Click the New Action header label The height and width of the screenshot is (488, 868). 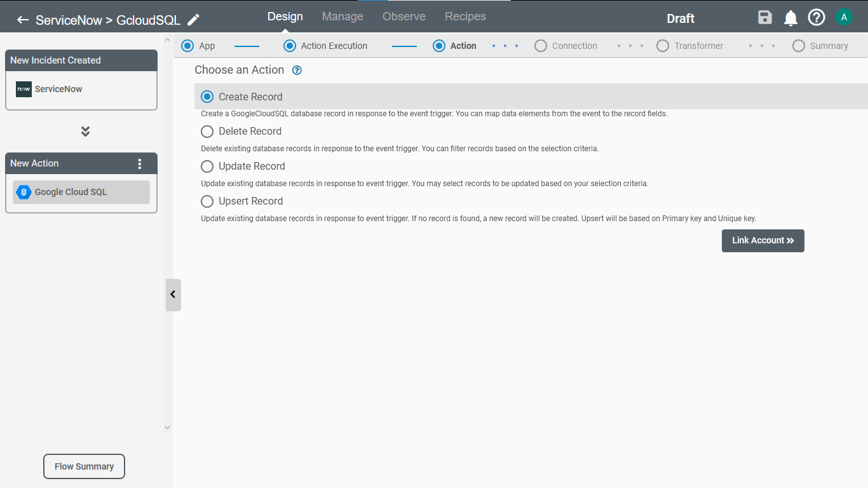(34, 163)
